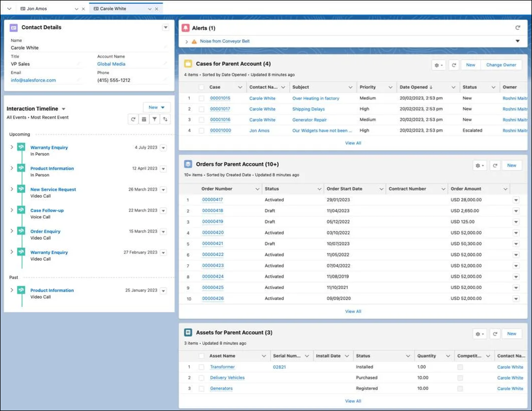The width and height of the screenshot is (532, 411).
Task: Check the box for case 00001000
Action: [x=202, y=130]
